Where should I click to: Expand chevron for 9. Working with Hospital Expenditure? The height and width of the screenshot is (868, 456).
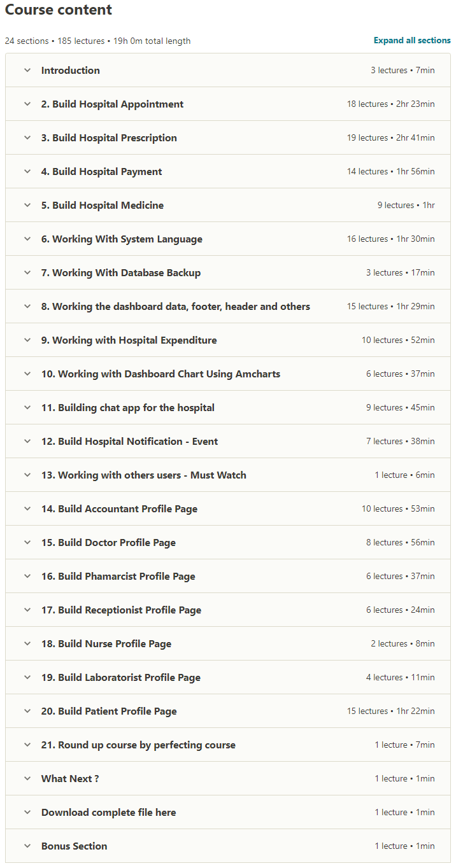pyautogui.click(x=27, y=340)
